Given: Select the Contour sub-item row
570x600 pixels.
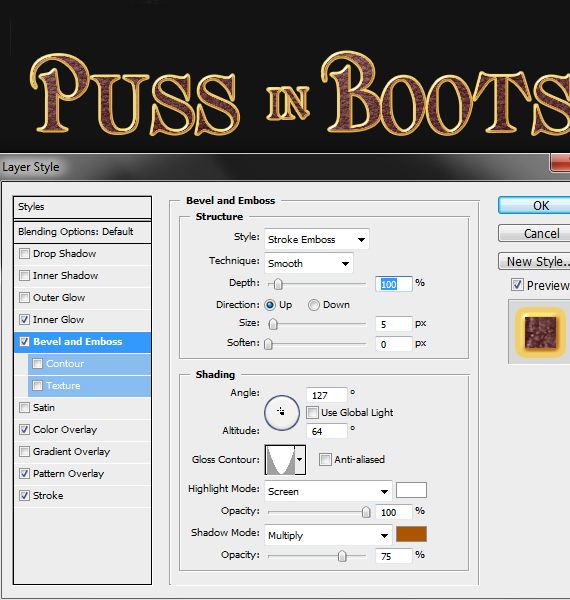Looking at the screenshot, I should coord(89,364).
